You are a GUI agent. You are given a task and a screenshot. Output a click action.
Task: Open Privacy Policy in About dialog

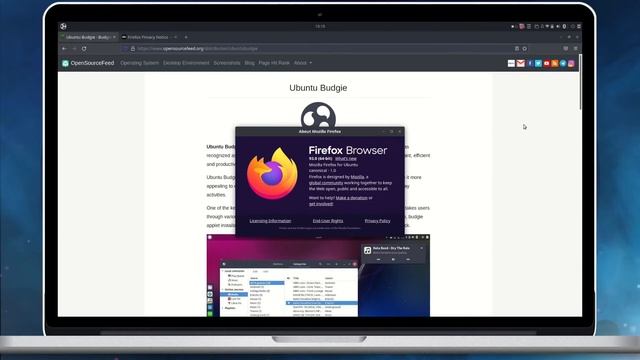(x=378, y=221)
